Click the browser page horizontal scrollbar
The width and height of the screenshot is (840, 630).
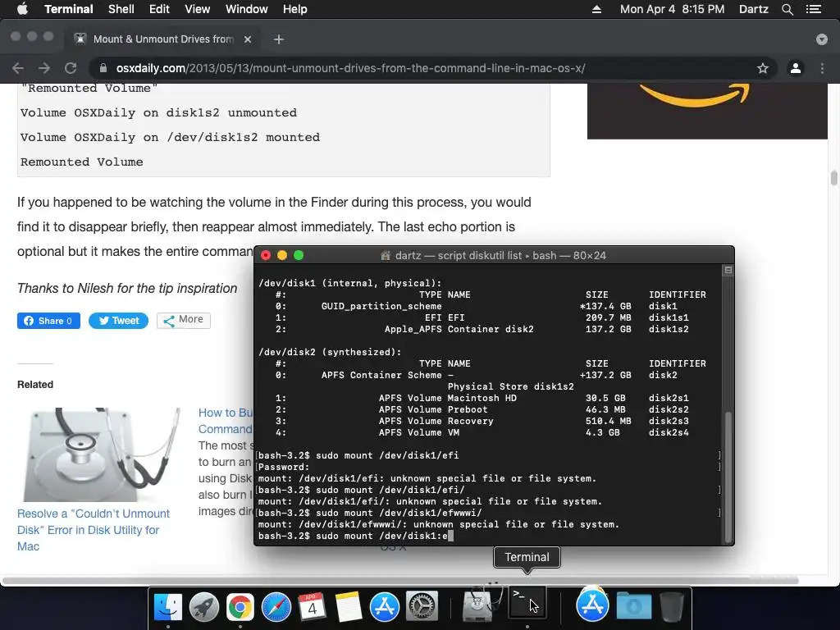point(400,580)
